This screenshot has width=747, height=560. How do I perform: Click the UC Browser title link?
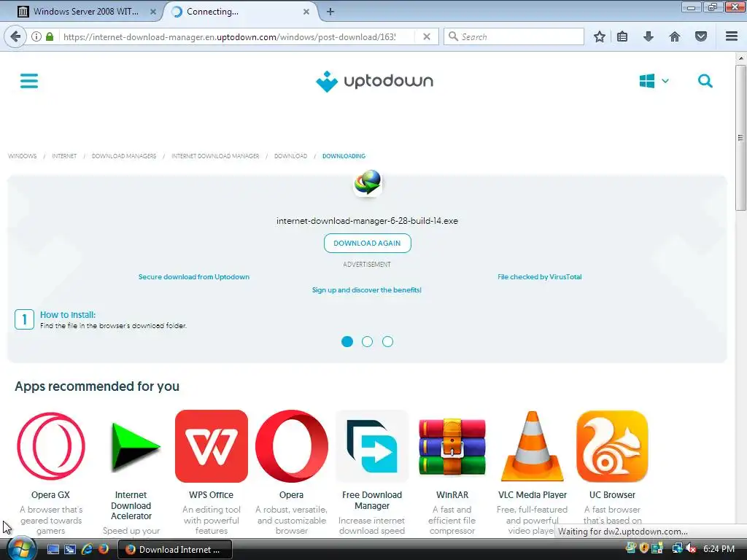pyautogui.click(x=612, y=495)
